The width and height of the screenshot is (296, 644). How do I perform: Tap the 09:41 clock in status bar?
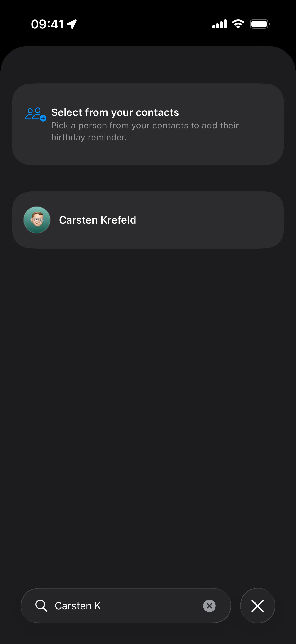click(47, 24)
